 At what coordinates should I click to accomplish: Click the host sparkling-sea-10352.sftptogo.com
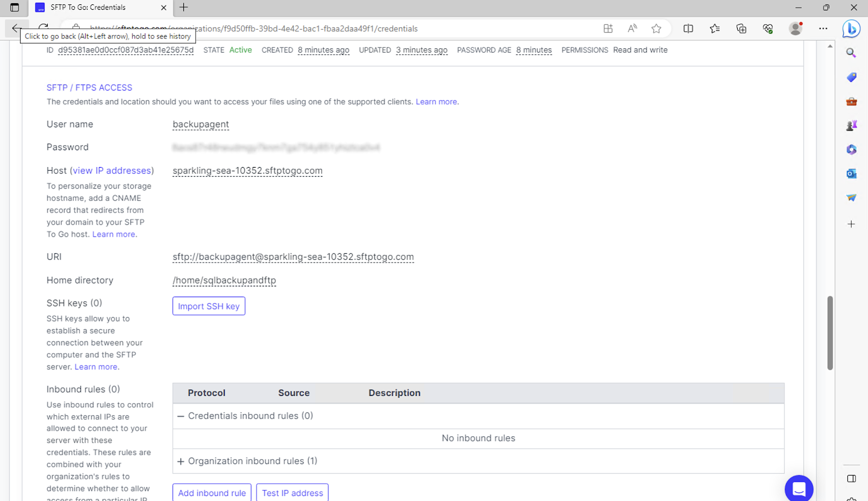coord(247,171)
